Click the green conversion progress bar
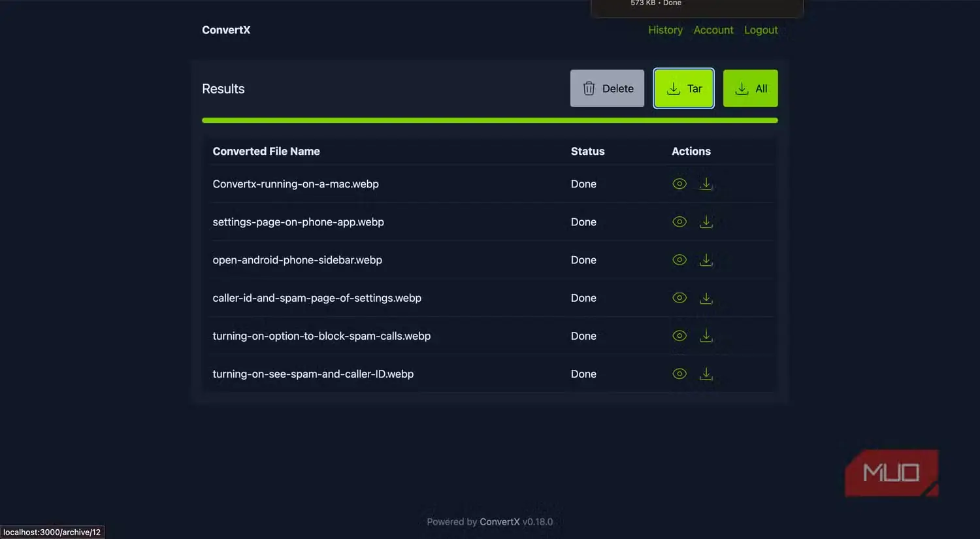980x539 pixels. click(490, 120)
